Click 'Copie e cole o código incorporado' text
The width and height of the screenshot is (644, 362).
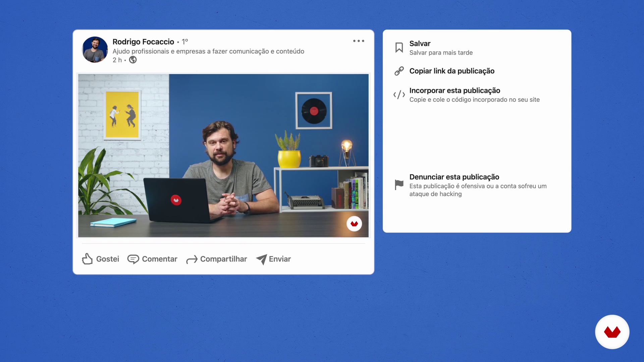point(475,100)
